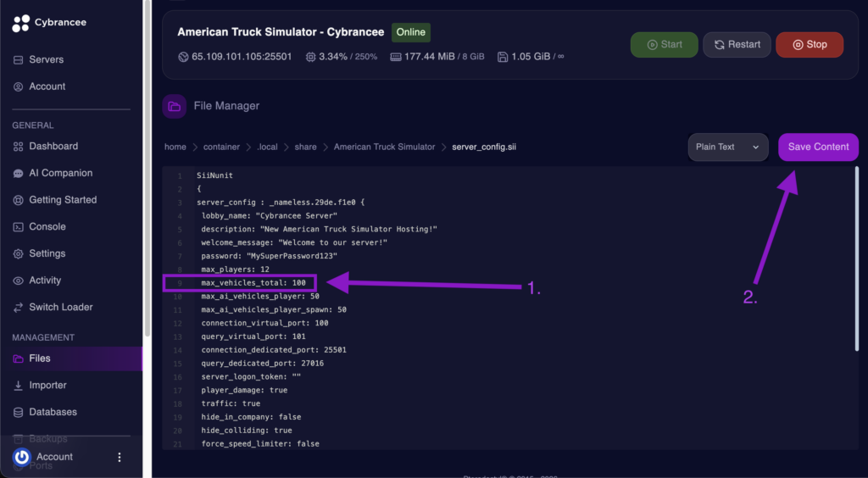Click the hide_in_company: false line
Image resolution: width=868 pixels, height=478 pixels.
(251, 417)
